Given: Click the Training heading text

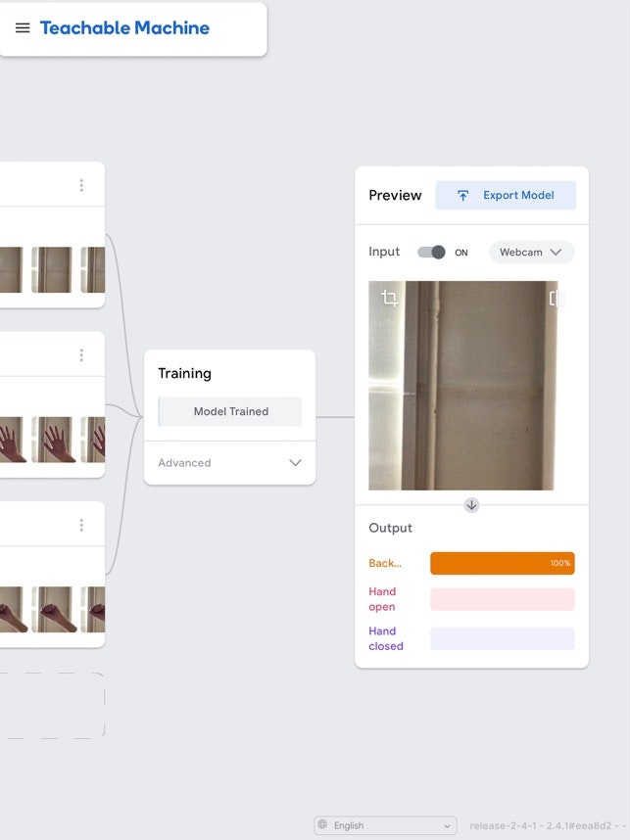Looking at the screenshot, I should (x=184, y=373).
